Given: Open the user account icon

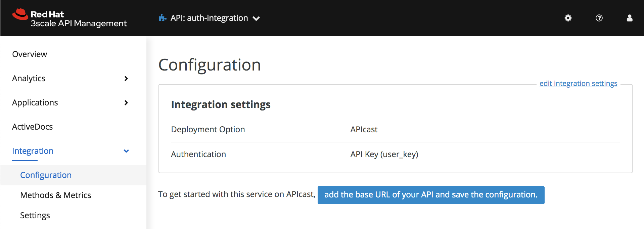Looking at the screenshot, I should 630,18.
